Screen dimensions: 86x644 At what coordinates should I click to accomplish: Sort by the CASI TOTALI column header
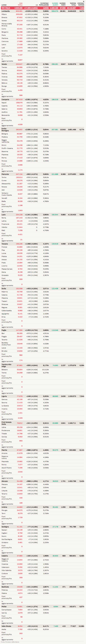(20, 4)
